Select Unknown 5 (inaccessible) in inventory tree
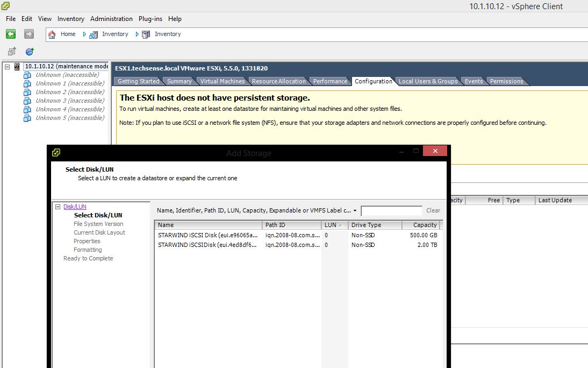 pyautogui.click(x=70, y=118)
